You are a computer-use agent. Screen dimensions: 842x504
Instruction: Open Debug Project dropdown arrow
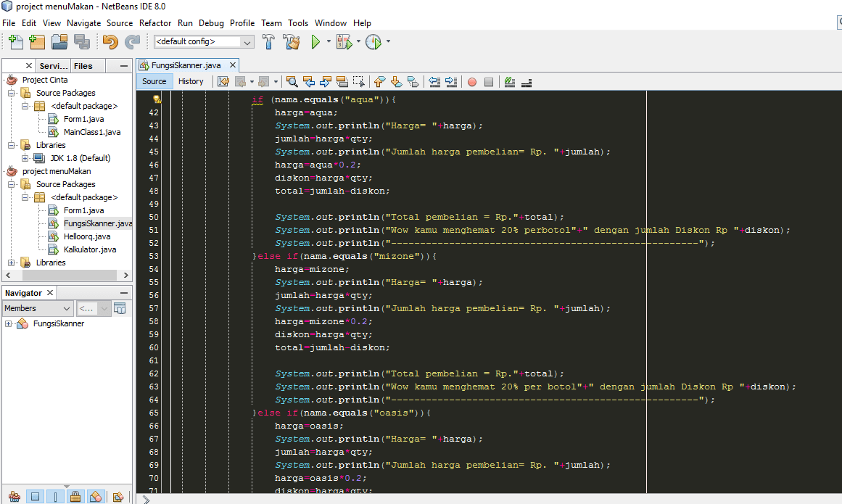[x=358, y=41]
